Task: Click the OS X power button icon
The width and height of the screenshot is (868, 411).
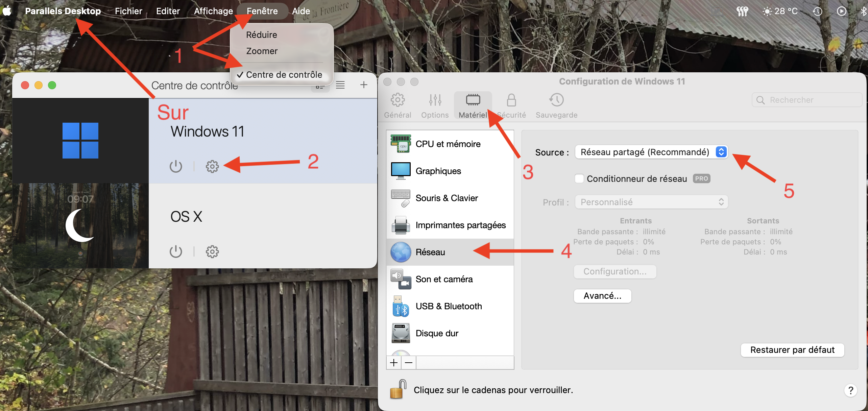Action: 176,251
